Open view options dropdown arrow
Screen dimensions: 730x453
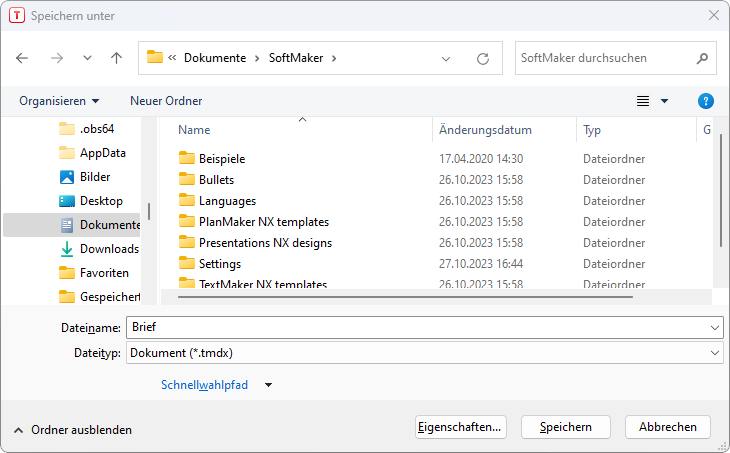tap(664, 101)
